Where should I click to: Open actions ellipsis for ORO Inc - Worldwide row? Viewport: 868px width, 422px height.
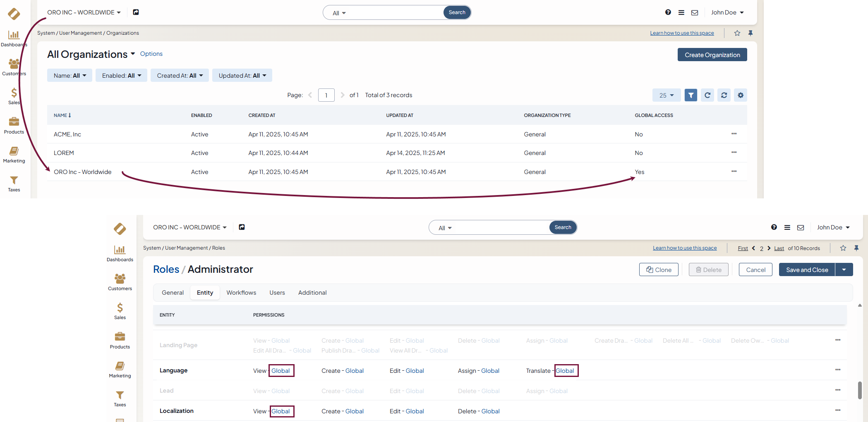pyautogui.click(x=734, y=171)
